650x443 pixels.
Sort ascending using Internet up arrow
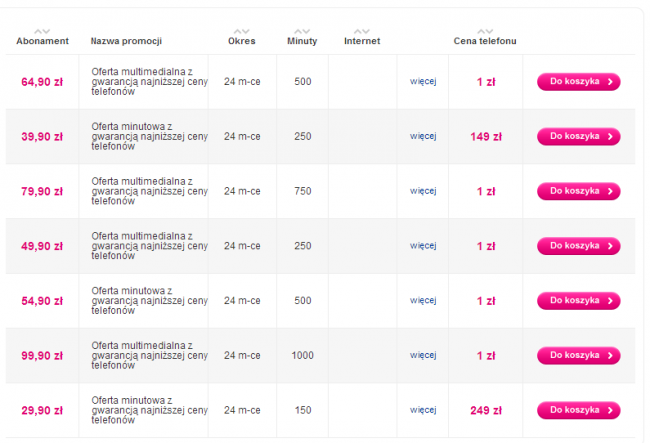pos(358,31)
